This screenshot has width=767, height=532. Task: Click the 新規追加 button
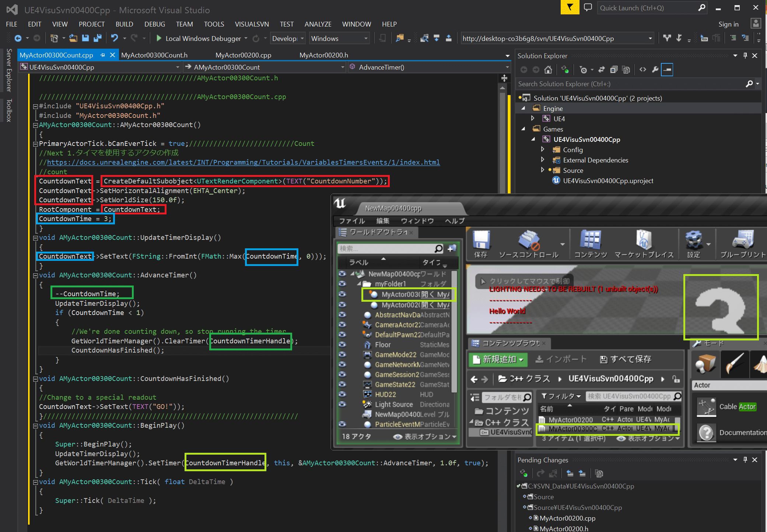(x=498, y=359)
